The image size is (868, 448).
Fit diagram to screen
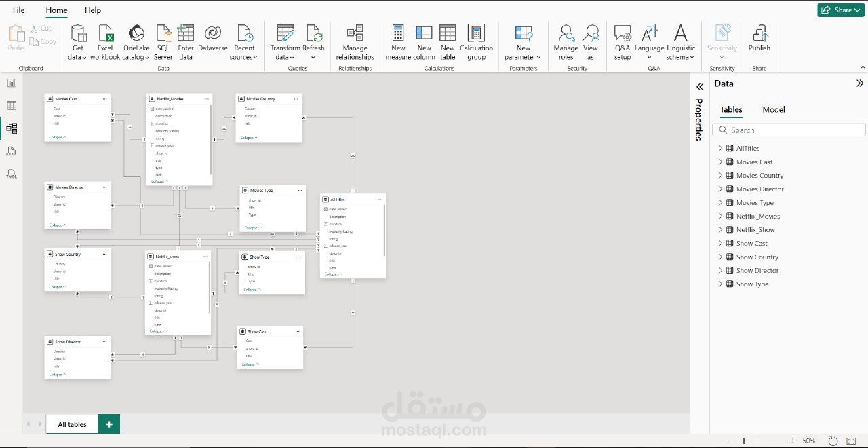[851, 441]
